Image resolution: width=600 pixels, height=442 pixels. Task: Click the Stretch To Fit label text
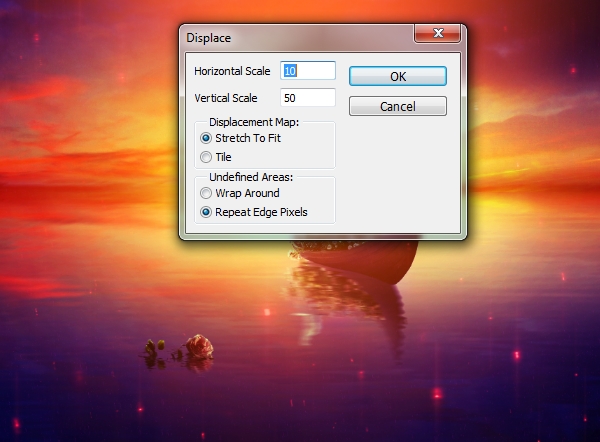click(x=248, y=138)
